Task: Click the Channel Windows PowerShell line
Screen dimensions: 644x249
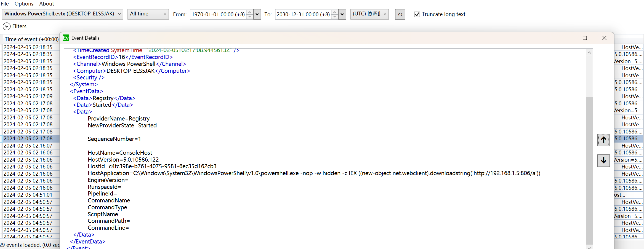Action: [x=130, y=64]
